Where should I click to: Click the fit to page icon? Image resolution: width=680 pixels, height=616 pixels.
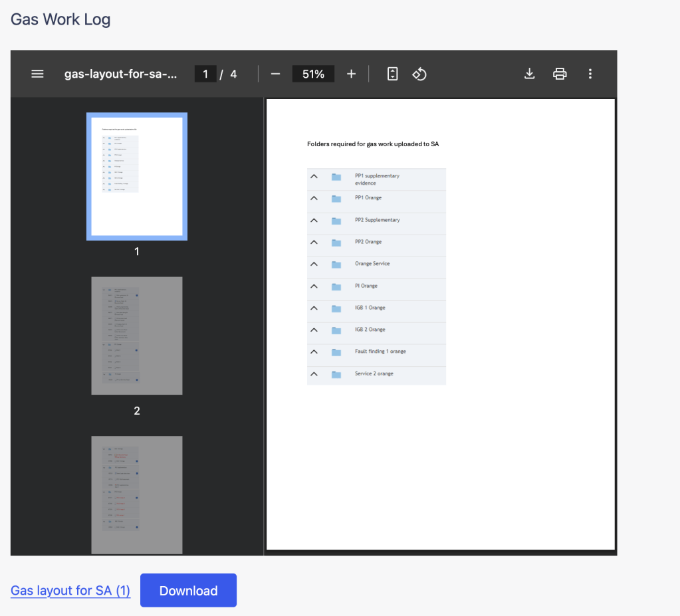[x=393, y=74]
